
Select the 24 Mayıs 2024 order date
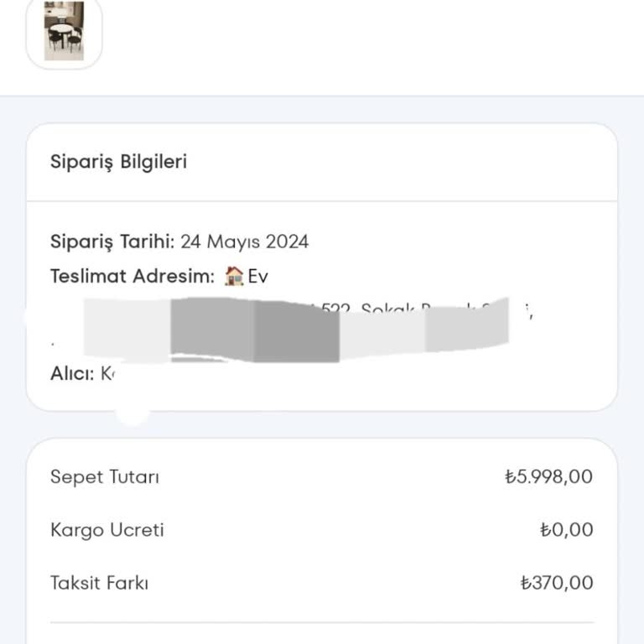[x=245, y=242]
